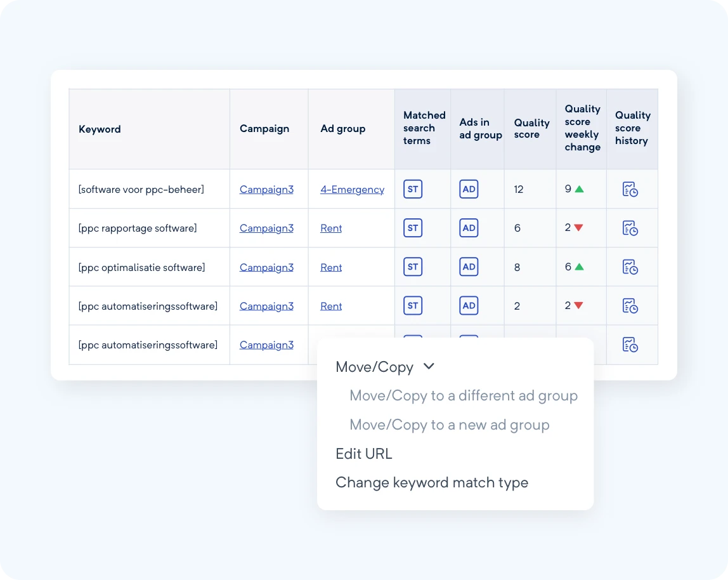The image size is (728, 580).
Task: Sort by the Quality score column header
Action: click(531, 128)
